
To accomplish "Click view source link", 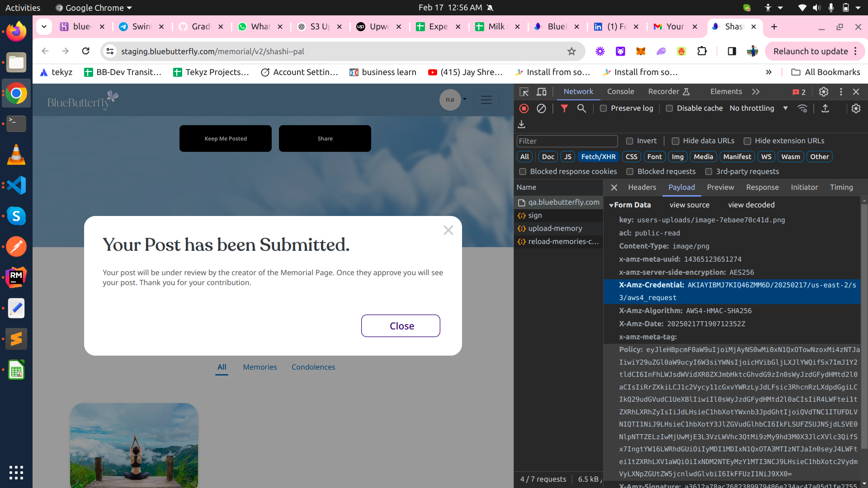I will 689,205.
